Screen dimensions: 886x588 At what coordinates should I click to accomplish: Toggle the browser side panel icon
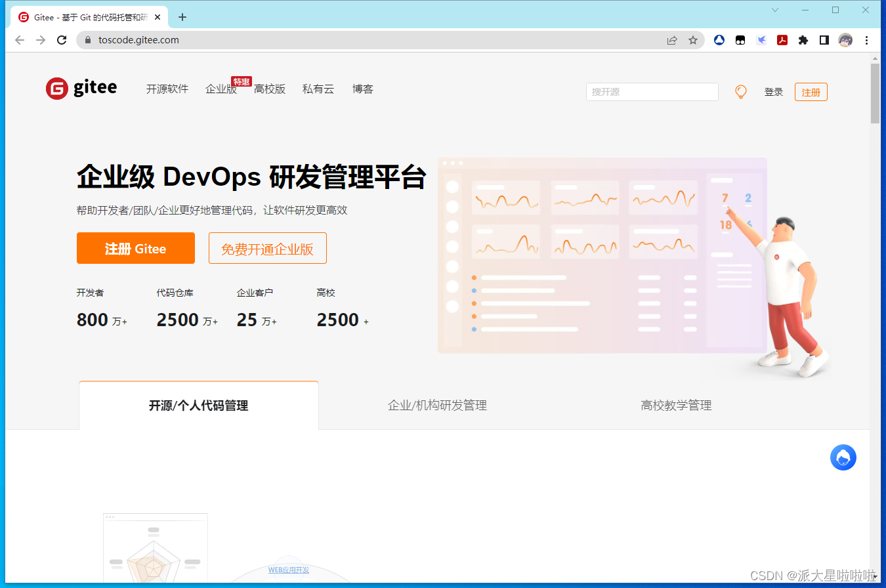tap(824, 40)
